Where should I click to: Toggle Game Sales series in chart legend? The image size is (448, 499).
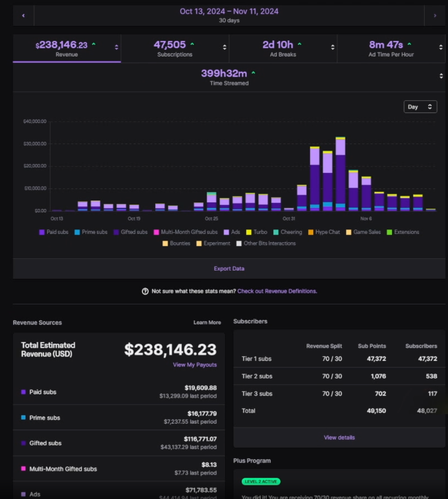pyautogui.click(x=364, y=232)
